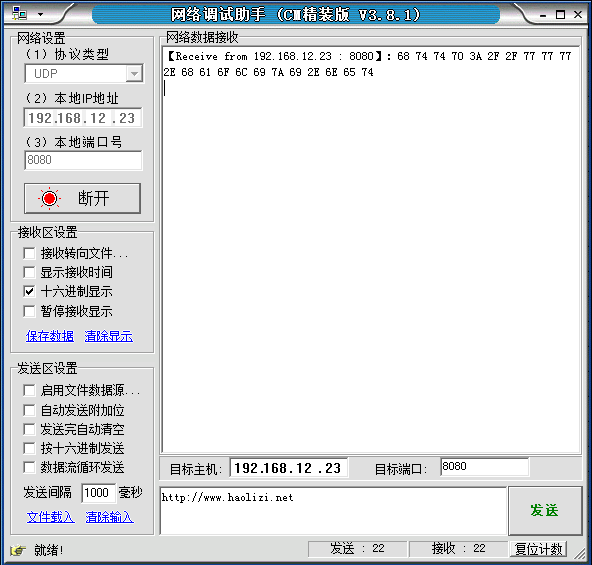The image size is (592, 565).
Task: Click the red connection status light icon
Action: (49, 198)
